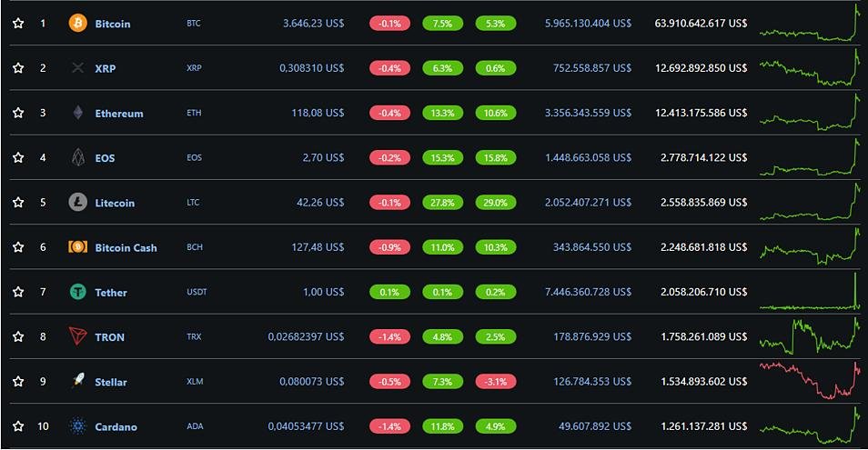The height and width of the screenshot is (450, 868).
Task: Click the XRP coin logo
Action: point(78,68)
